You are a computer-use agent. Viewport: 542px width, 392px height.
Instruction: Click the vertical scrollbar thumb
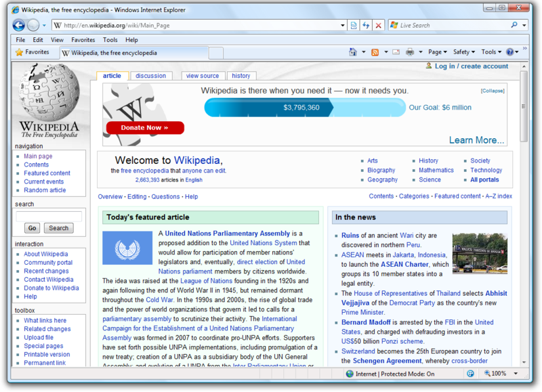pos(524,106)
